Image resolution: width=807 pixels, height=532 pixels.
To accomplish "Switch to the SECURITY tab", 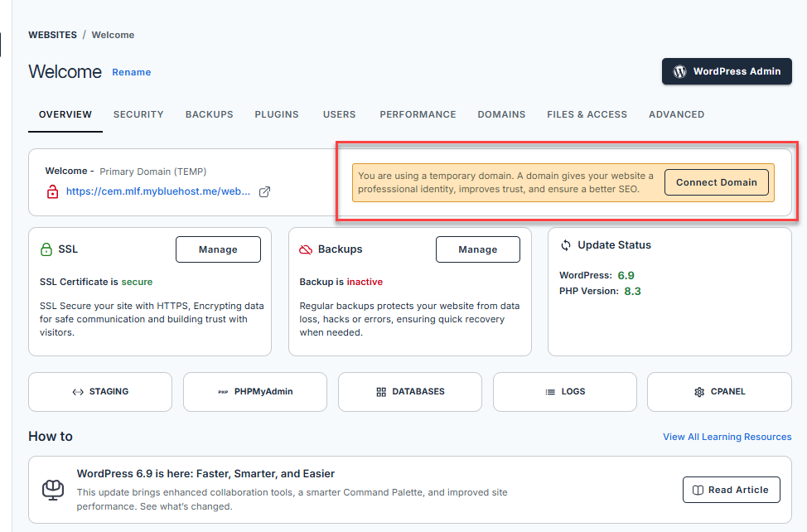I will tap(138, 114).
